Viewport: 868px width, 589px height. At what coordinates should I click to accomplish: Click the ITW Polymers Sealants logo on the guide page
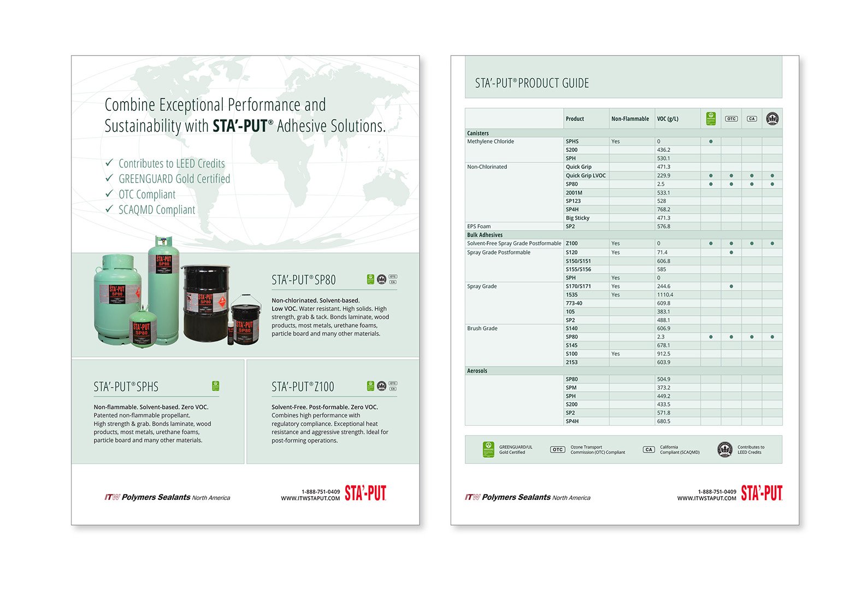coord(528,497)
